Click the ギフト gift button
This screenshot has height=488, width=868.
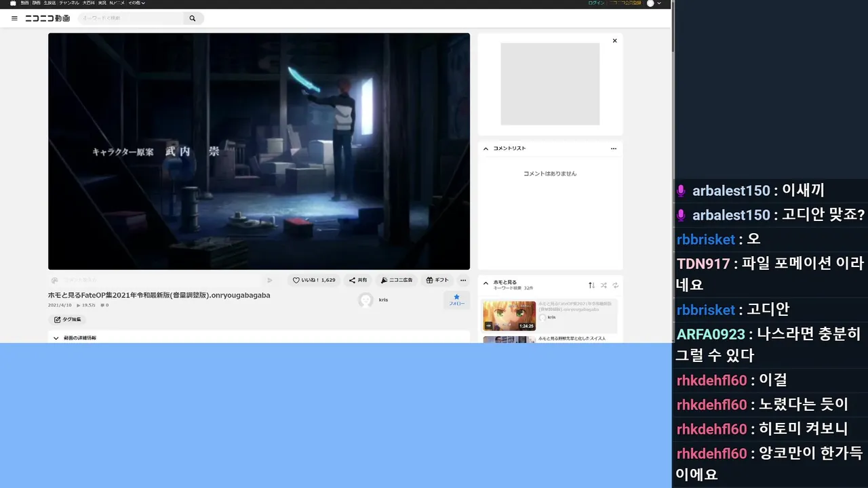pos(437,280)
